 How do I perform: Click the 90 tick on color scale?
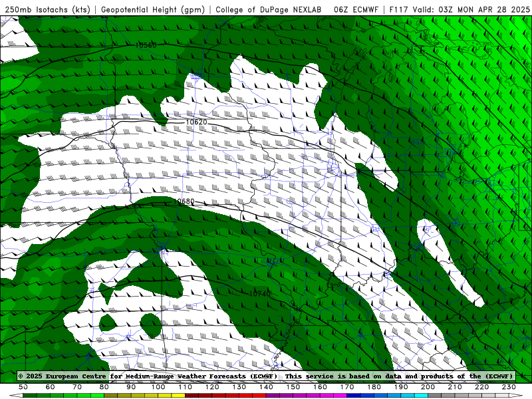[131, 387]
